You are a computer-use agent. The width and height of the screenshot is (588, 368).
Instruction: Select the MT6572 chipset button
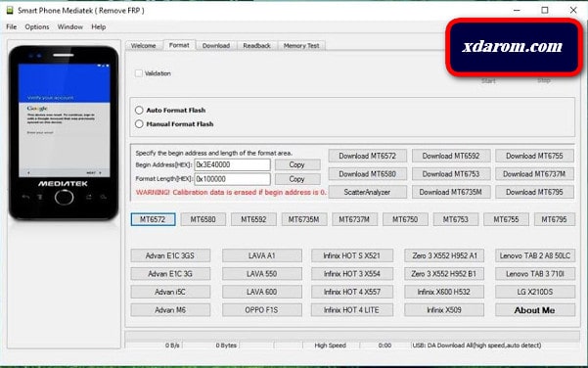[153, 219]
